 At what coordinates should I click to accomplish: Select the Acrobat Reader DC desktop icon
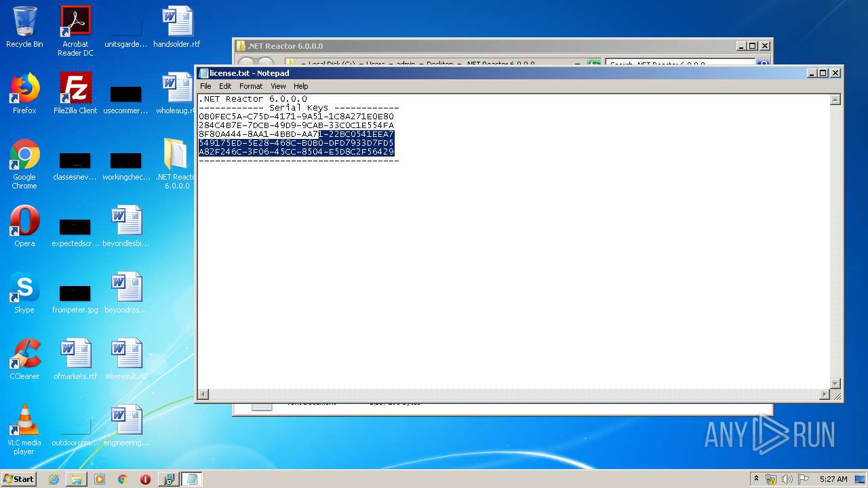[75, 31]
